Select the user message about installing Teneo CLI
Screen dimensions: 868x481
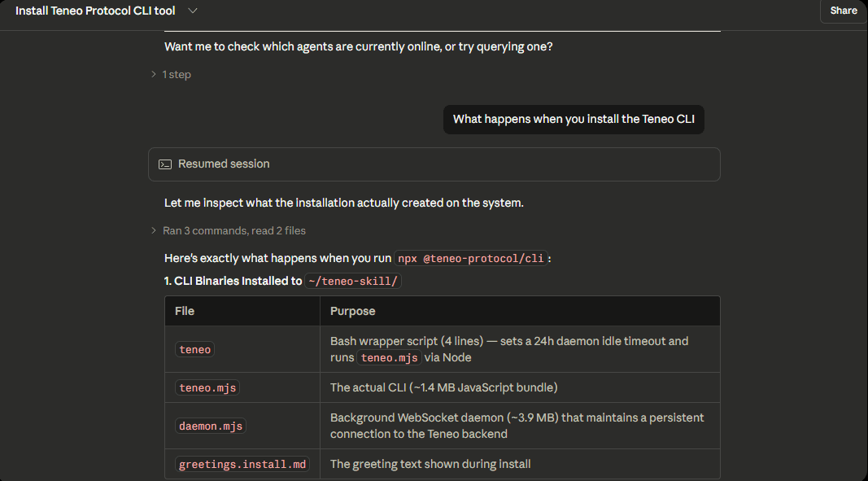(x=574, y=119)
